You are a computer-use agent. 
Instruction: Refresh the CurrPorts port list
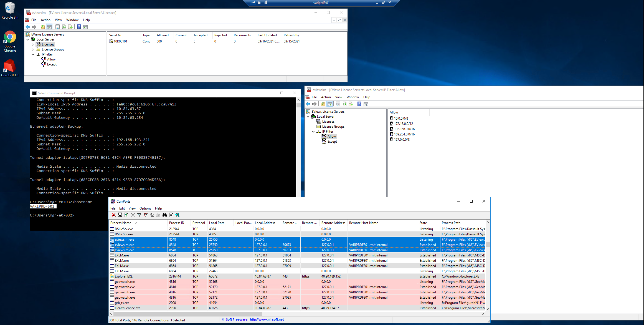click(126, 215)
